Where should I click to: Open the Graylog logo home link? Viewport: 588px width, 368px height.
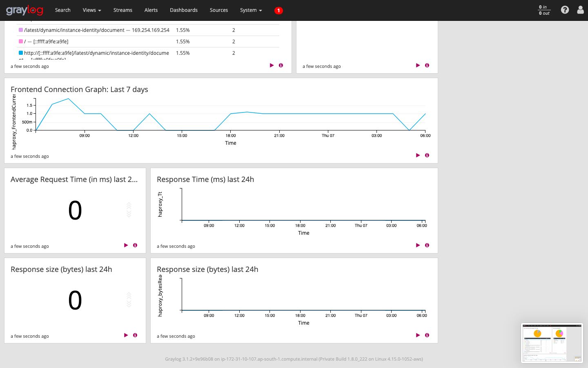coord(24,10)
